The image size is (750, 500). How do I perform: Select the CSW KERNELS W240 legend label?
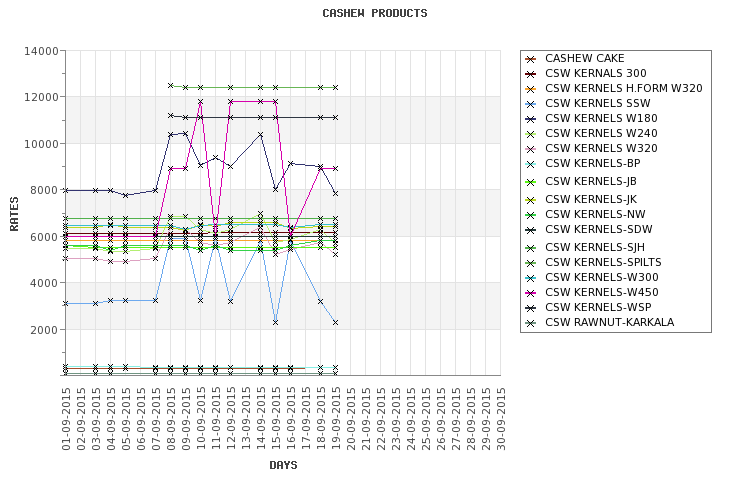click(x=599, y=134)
